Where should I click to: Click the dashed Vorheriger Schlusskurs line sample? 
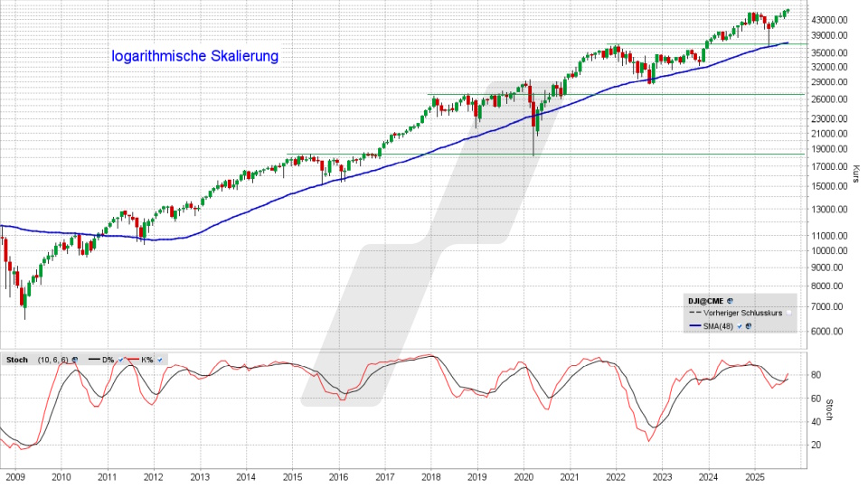(695, 313)
